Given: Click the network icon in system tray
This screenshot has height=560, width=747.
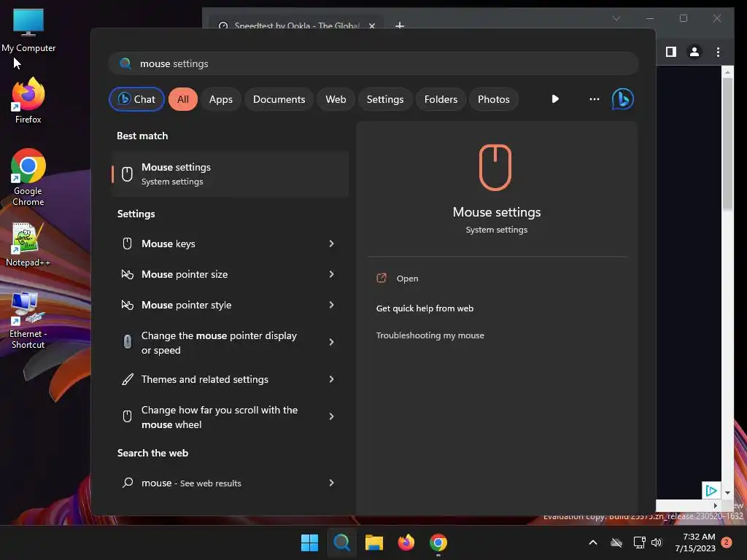Looking at the screenshot, I should (x=639, y=542).
